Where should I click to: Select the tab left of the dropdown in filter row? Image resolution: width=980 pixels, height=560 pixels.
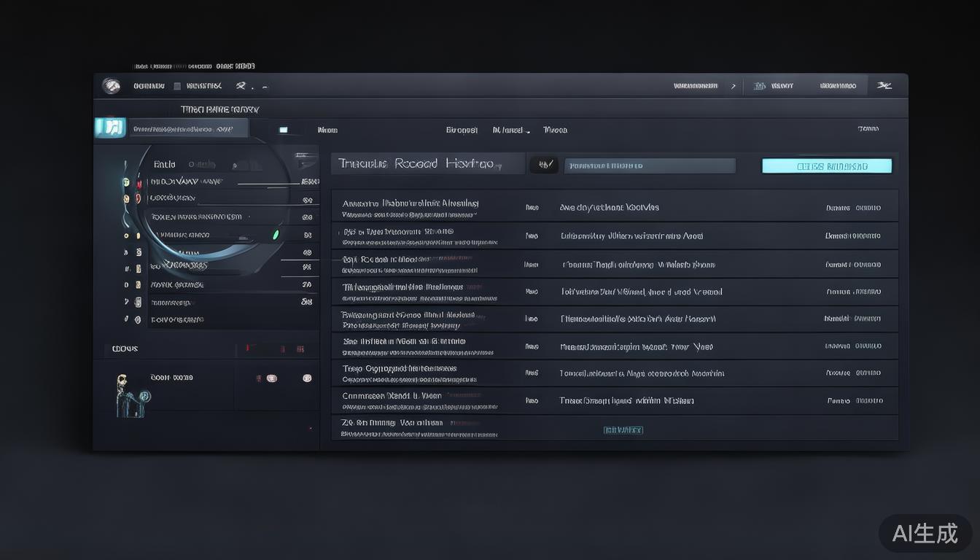[x=462, y=130]
